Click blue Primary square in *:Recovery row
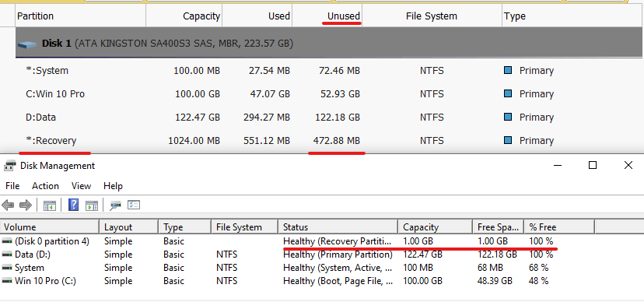The image size is (644, 302). point(508,141)
